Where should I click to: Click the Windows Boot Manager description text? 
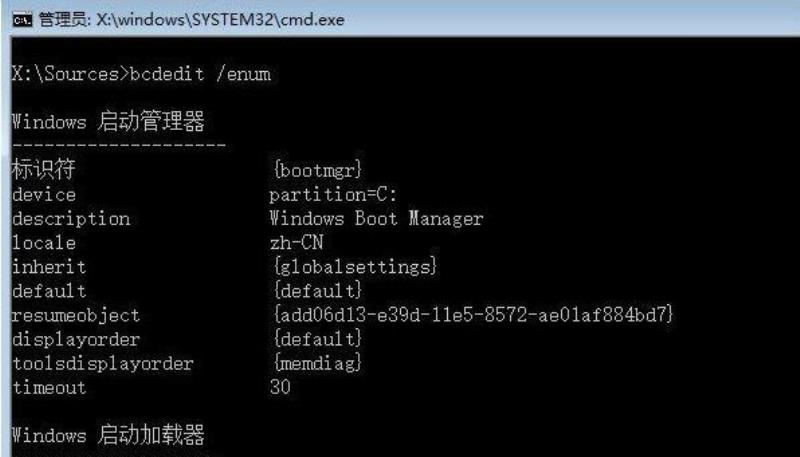(376, 218)
